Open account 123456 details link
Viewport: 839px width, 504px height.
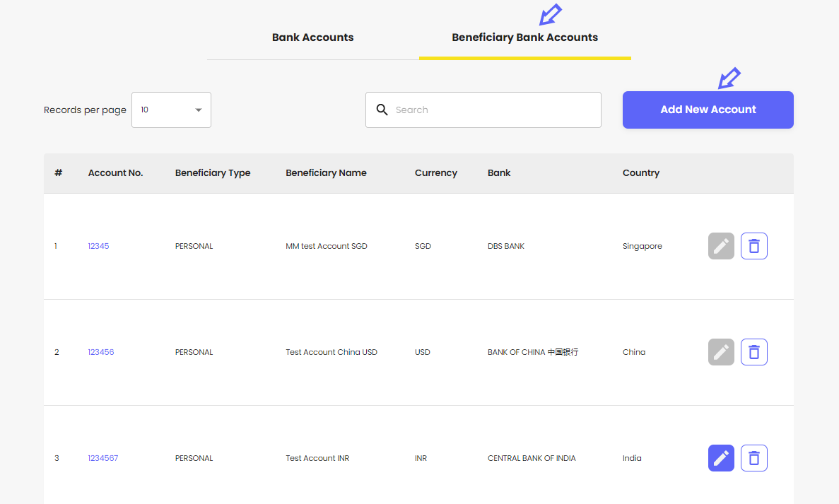click(x=100, y=351)
